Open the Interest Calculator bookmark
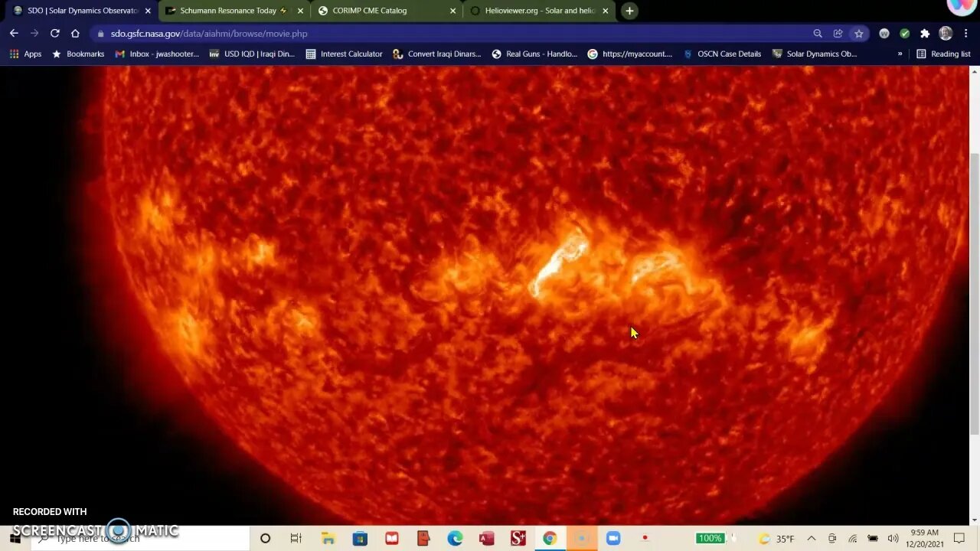980x551 pixels. click(x=344, y=54)
